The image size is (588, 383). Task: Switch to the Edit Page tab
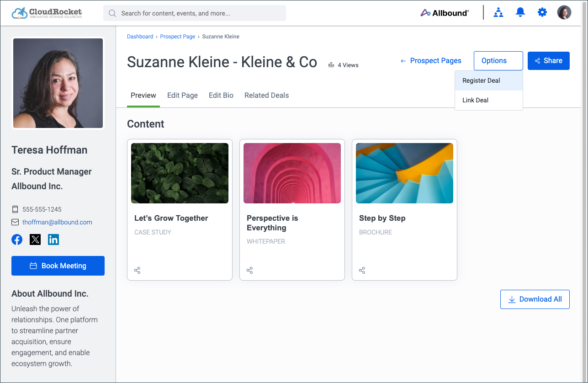click(182, 96)
